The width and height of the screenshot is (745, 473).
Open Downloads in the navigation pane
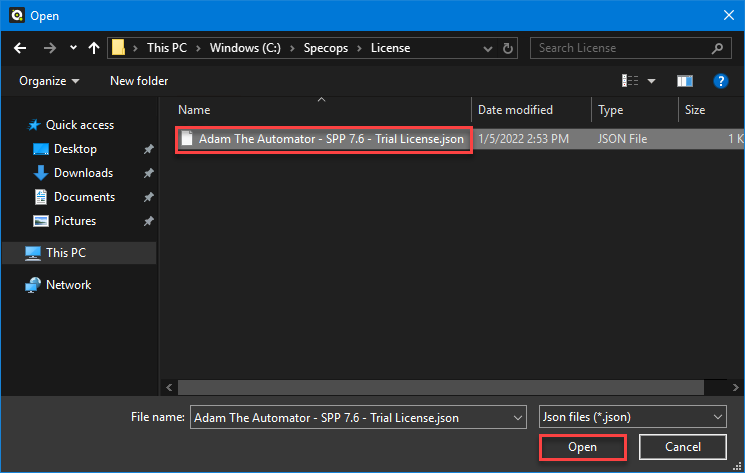(83, 173)
